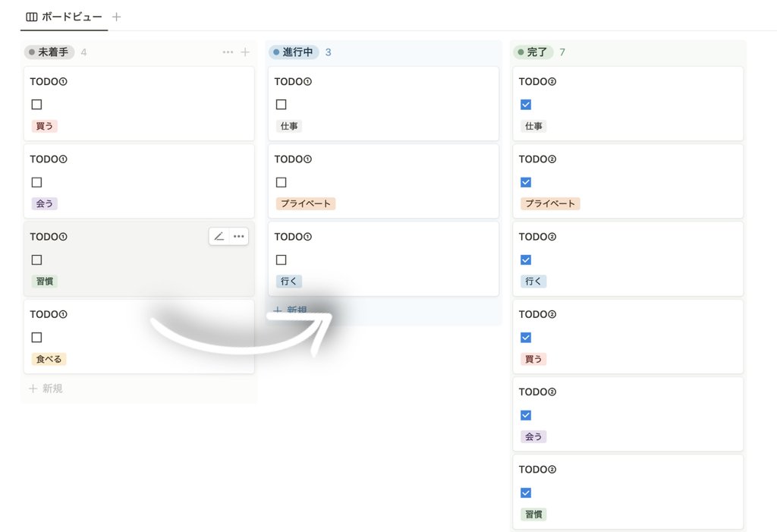Click the 習慣 tag in 完了 column

[533, 514]
